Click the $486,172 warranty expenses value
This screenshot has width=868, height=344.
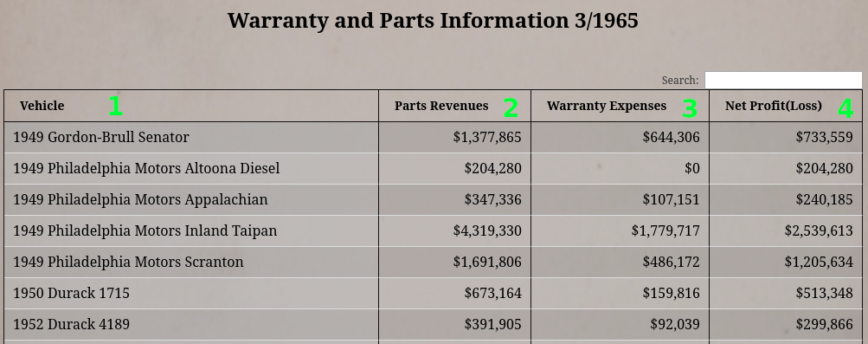tap(671, 262)
